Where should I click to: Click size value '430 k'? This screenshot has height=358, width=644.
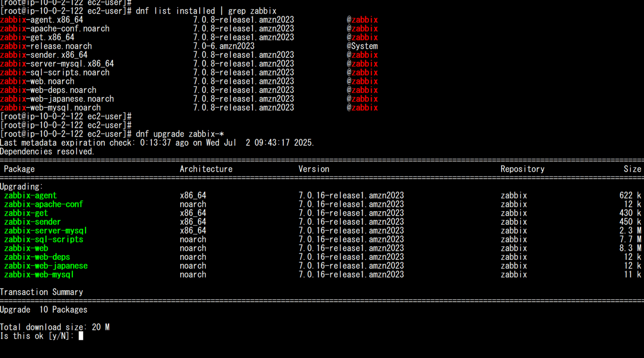630,213
